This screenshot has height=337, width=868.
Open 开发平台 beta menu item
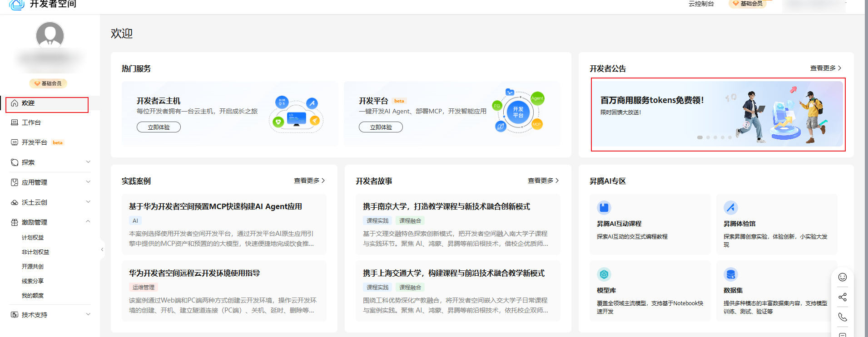pos(42,142)
